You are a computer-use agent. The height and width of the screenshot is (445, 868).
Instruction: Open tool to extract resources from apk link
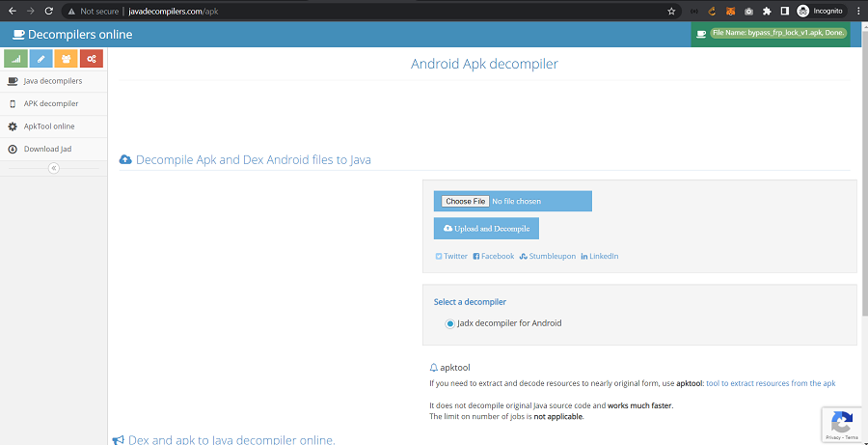771,383
